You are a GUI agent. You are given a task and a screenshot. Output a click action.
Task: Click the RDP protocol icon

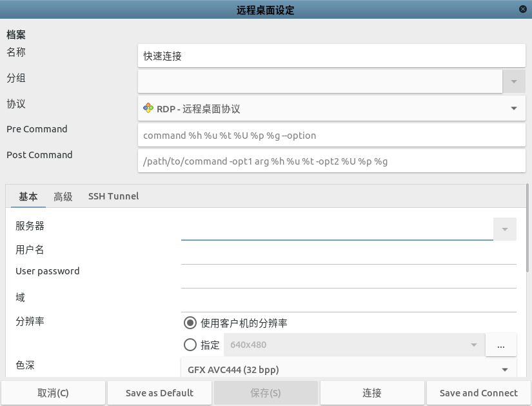(x=148, y=108)
